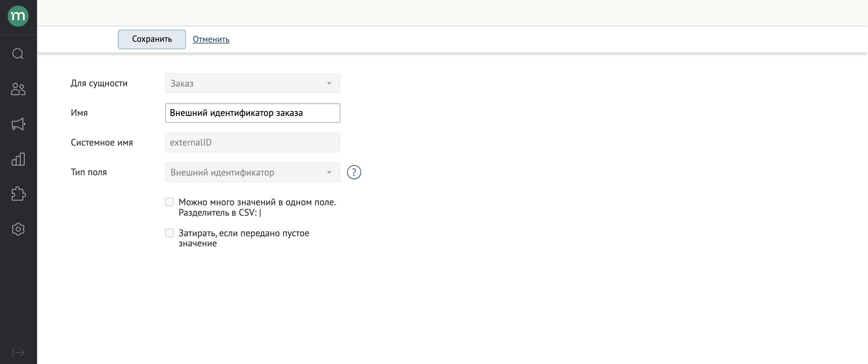The width and height of the screenshot is (868, 364).
Task: Open the settings gear icon
Action: [18, 229]
